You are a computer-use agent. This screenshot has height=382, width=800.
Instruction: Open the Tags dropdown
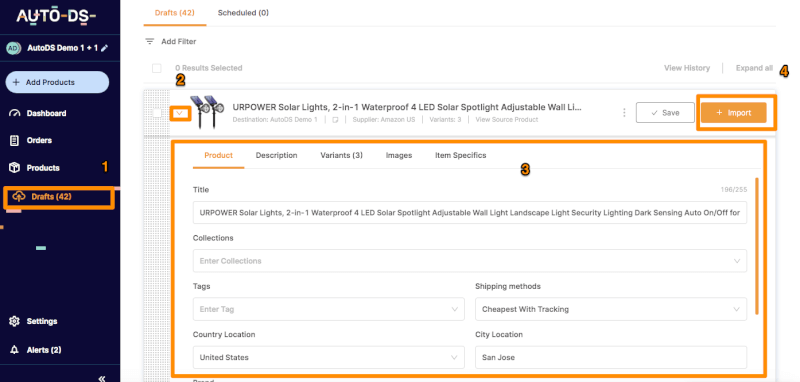tap(329, 309)
